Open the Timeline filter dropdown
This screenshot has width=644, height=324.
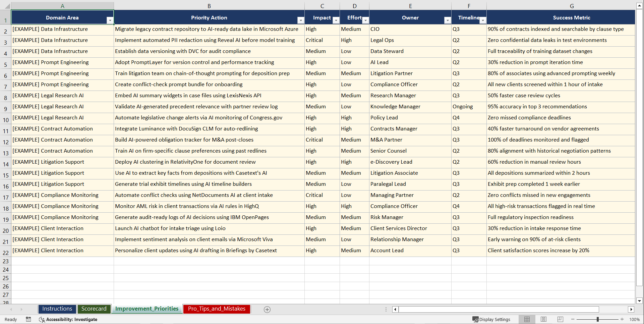(483, 20)
